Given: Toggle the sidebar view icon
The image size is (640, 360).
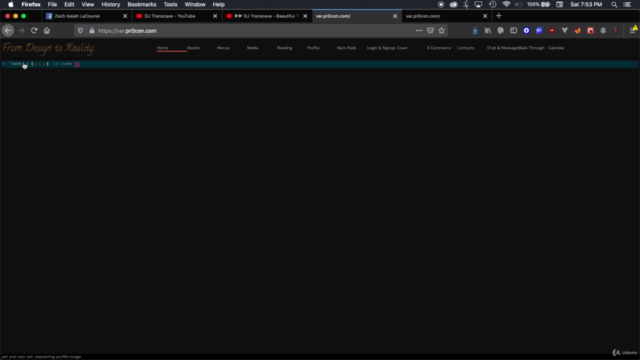Looking at the screenshot, I should (513, 31).
